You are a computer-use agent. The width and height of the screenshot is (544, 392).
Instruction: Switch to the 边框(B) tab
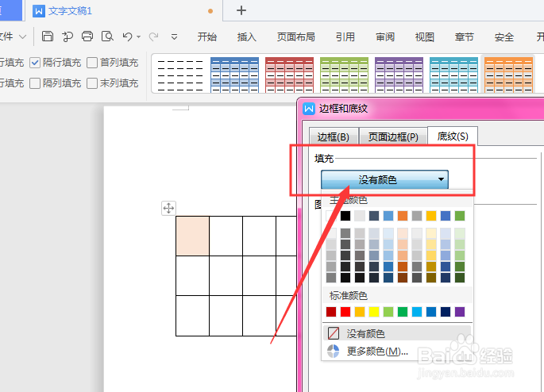pos(334,137)
